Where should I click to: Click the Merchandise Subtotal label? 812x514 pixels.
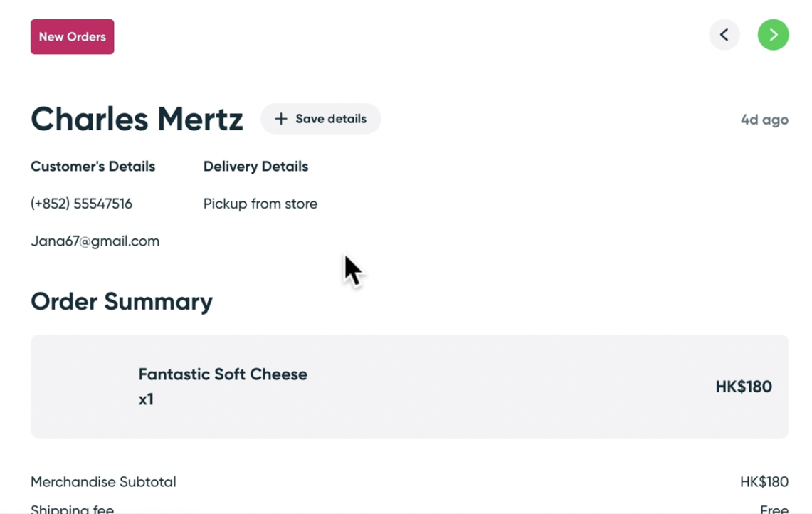(103, 482)
